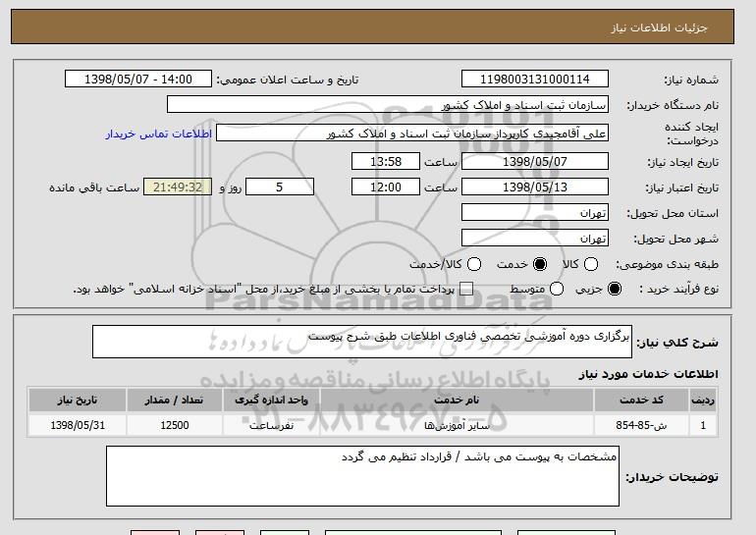Click the ایجاد کننده درخواست field
The width and height of the screenshot is (756, 535).
(x=412, y=134)
